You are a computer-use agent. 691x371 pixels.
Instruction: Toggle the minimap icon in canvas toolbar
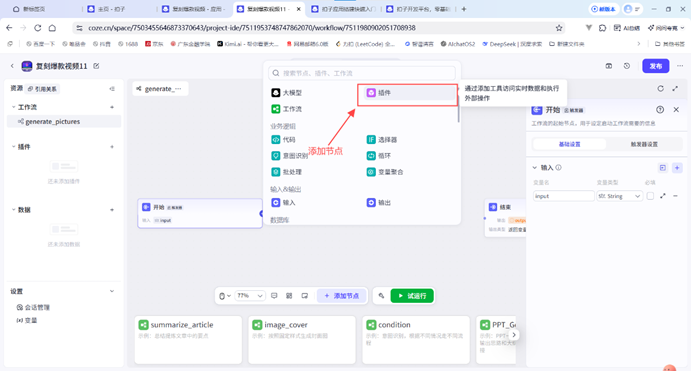coord(305,296)
